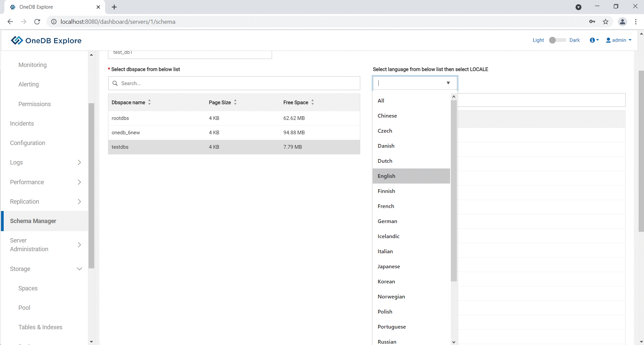Open the Monitoring page in the sidebar
Viewport: 644px width, 345px height.
[x=33, y=65]
